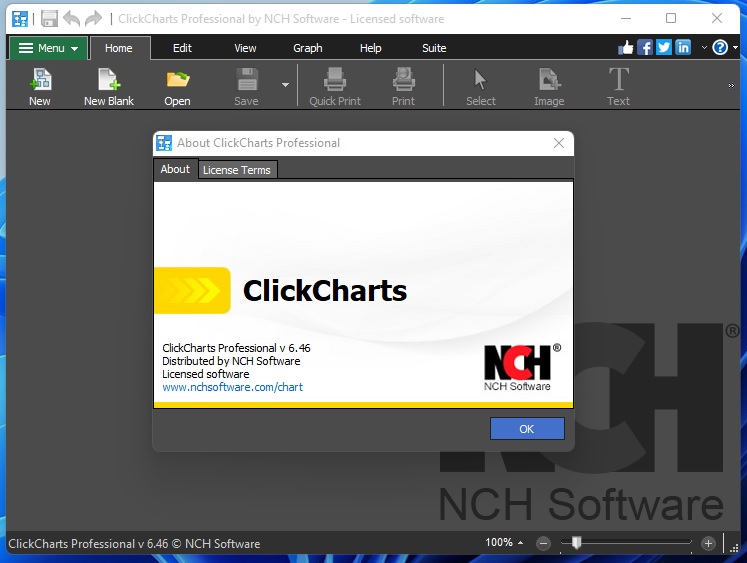Minimize the ClickCharts window
The image size is (747, 563).
(626, 18)
